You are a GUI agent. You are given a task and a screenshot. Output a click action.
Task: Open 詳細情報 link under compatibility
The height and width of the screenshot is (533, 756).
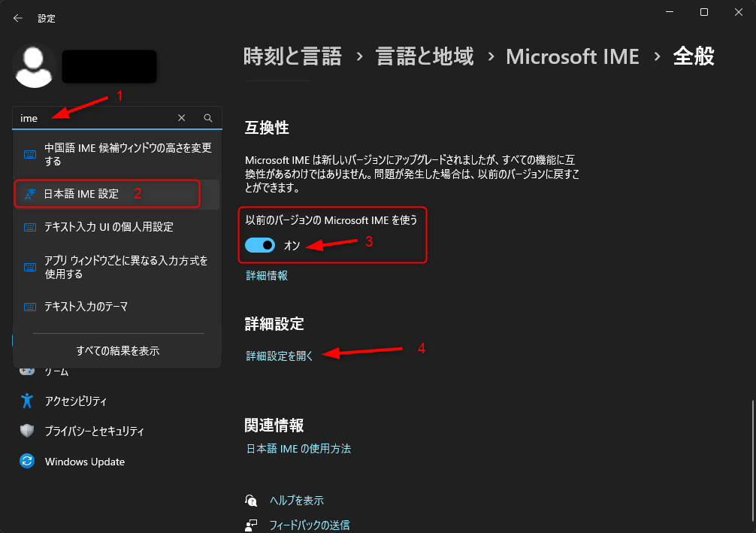tap(267, 275)
